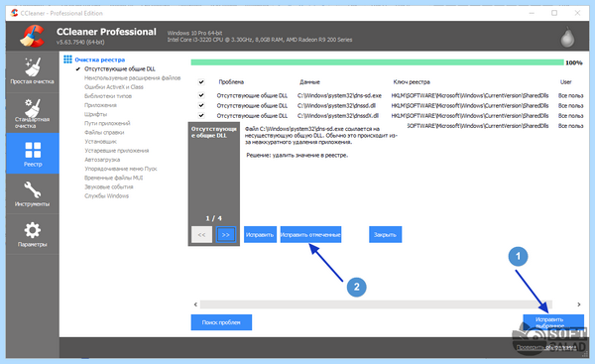
Task: Click Исправить выбранное button
Action: [x=553, y=322]
